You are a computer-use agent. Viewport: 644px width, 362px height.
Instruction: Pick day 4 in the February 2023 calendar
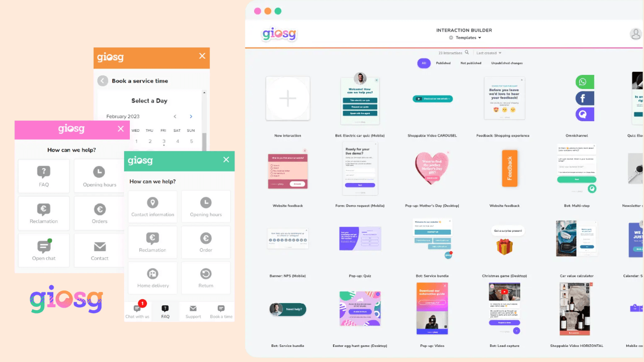[178, 141]
